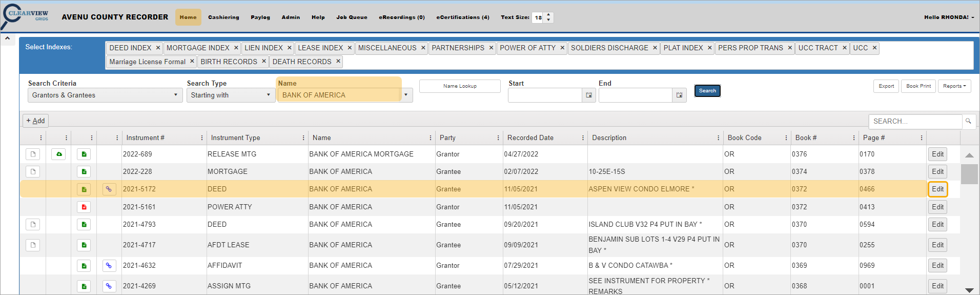Open the Instrument Type column menu
The height and width of the screenshot is (295, 980).
tap(303, 137)
